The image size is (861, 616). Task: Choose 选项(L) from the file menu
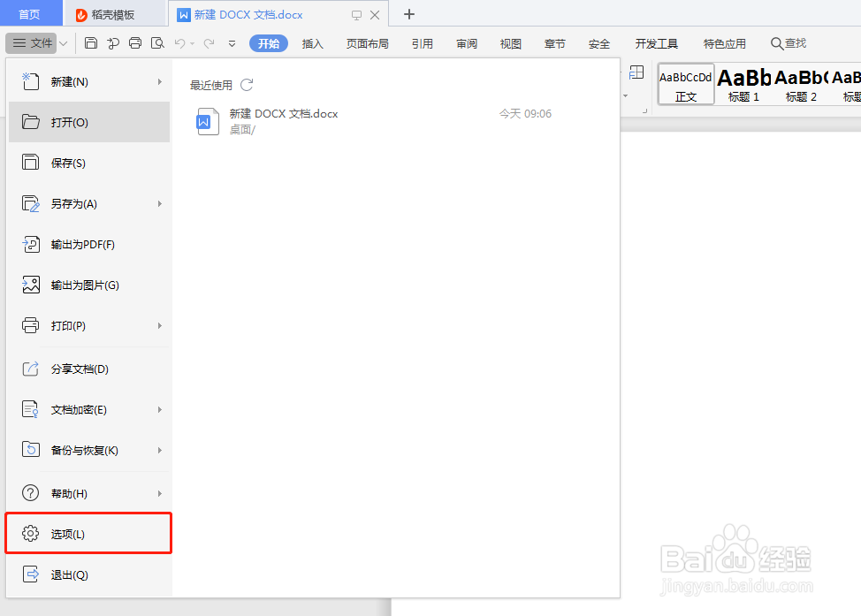[88, 533]
